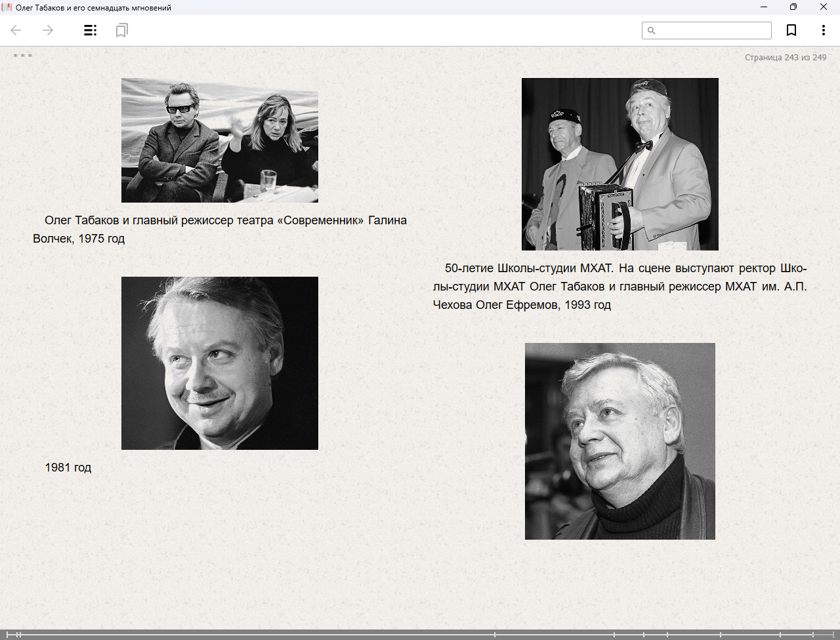Click the book app icon in title bar
This screenshot has height=640, width=840.
(x=7, y=7)
